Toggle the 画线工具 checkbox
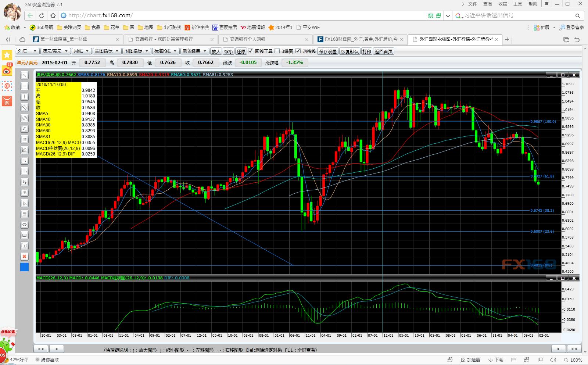 pos(251,51)
